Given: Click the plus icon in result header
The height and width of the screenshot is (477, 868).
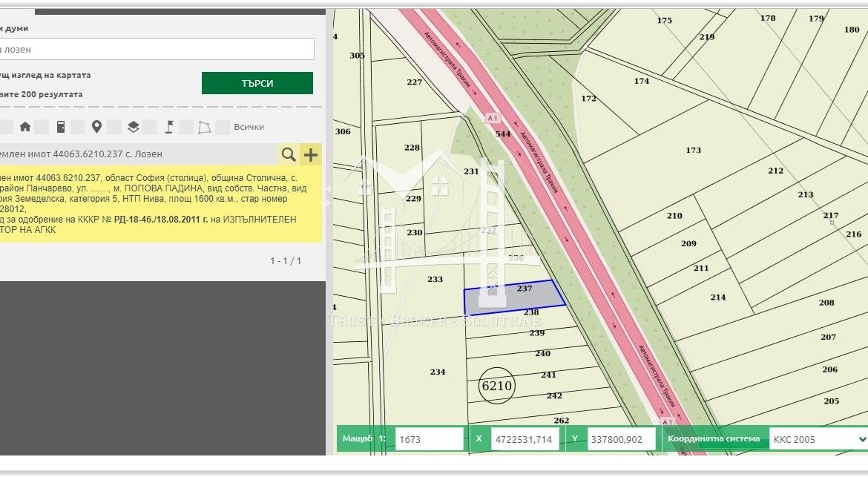Looking at the screenshot, I should (311, 154).
